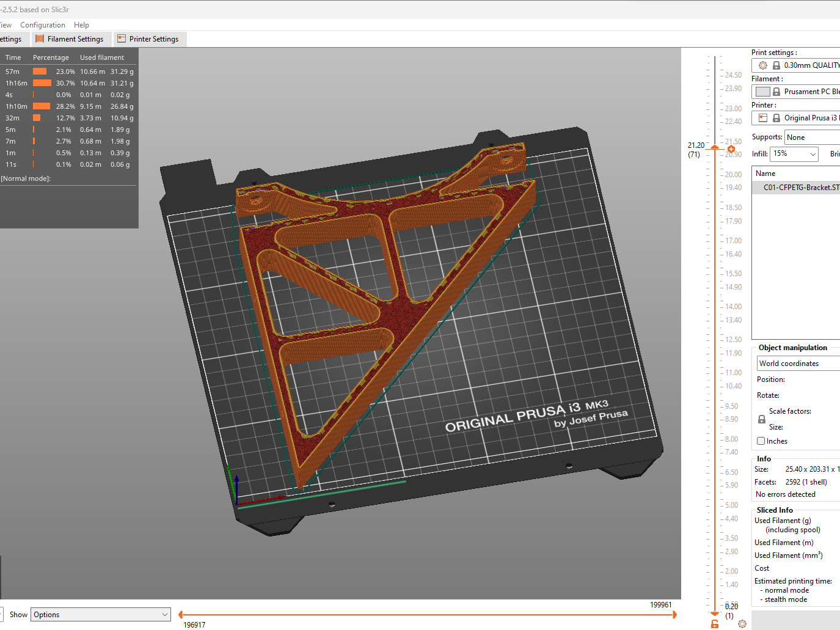This screenshot has width=840, height=630.
Task: Click the lock icon in Printer preset
Action: coord(776,118)
